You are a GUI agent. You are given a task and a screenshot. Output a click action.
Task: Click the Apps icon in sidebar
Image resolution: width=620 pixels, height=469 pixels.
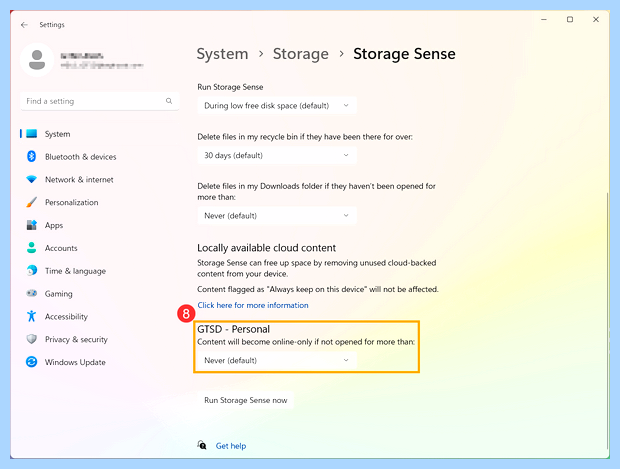point(32,225)
